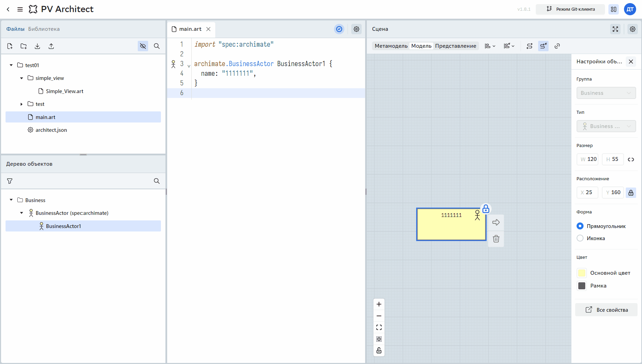Collapse the simple_view folder

click(x=21, y=78)
